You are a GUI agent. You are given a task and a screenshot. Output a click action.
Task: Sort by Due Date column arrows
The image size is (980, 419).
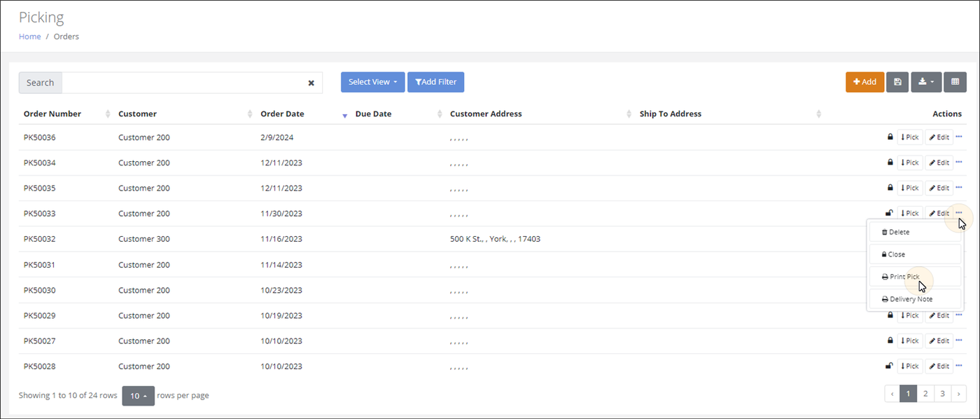(440, 114)
